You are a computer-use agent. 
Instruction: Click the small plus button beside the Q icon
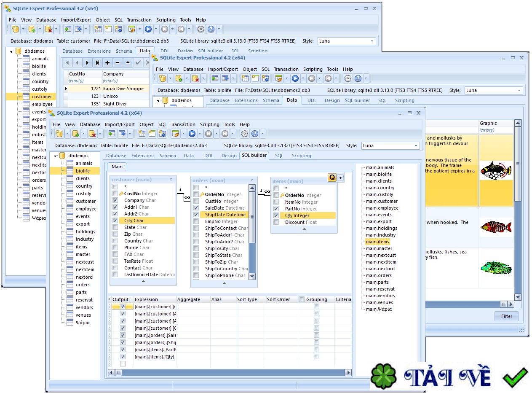(341, 178)
